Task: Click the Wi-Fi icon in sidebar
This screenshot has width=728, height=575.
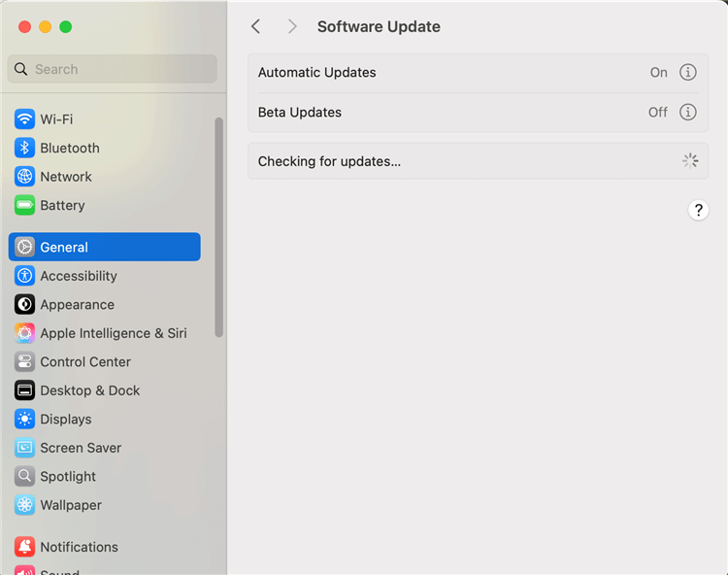Action: pos(24,119)
